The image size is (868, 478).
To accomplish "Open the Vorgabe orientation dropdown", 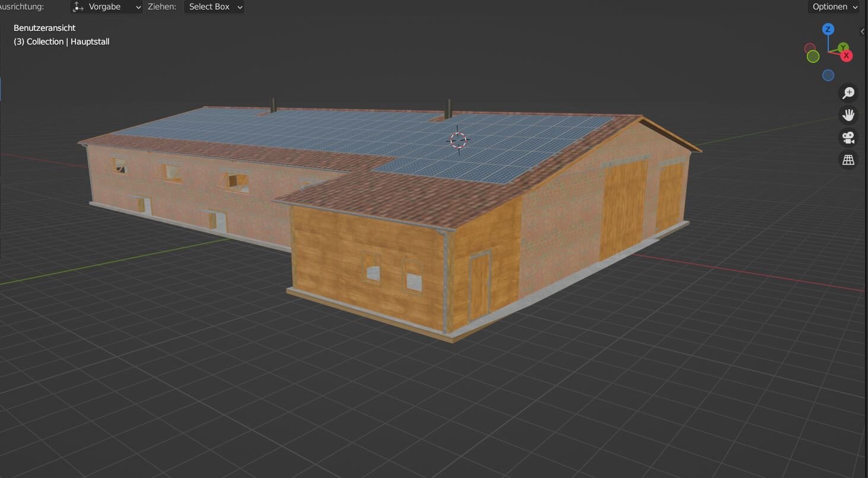I will (x=107, y=7).
